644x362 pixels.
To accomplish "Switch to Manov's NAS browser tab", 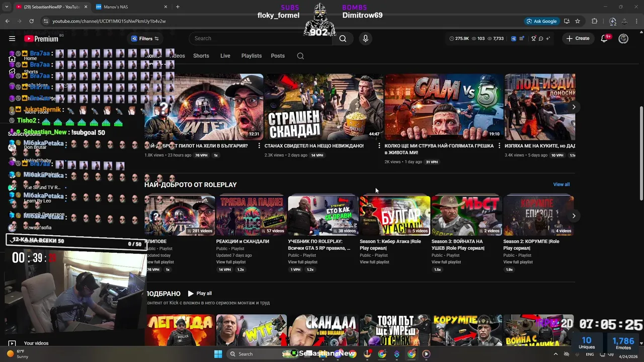I will coord(132,7).
